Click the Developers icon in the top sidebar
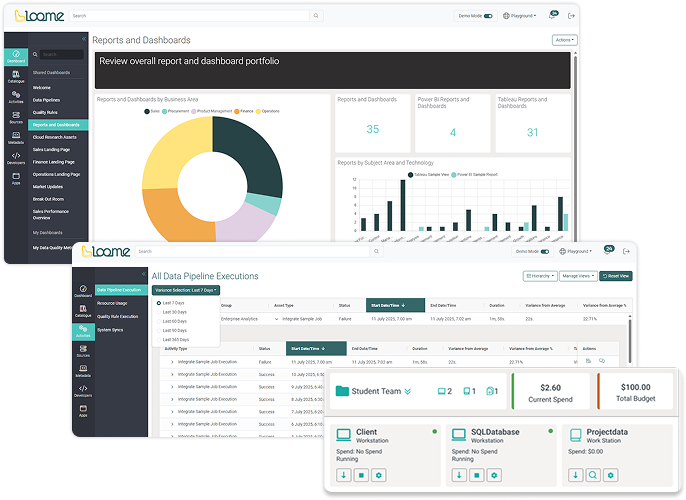Viewport: 686px width, 500px height. [16, 157]
